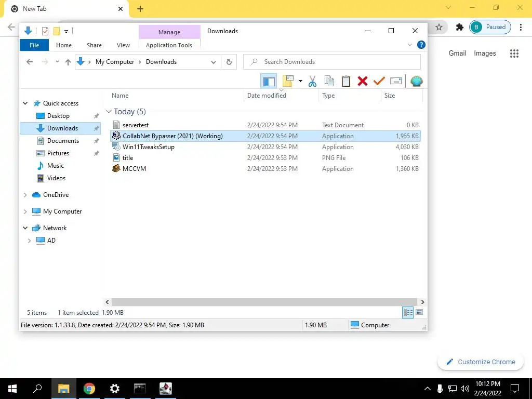
Task: Cut the selected file with scissors icon
Action: [x=312, y=82]
